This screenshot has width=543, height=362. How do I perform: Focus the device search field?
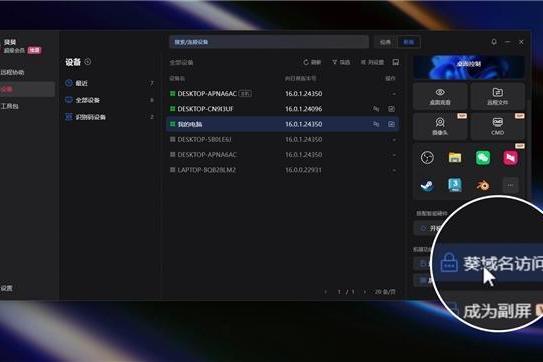(x=269, y=42)
